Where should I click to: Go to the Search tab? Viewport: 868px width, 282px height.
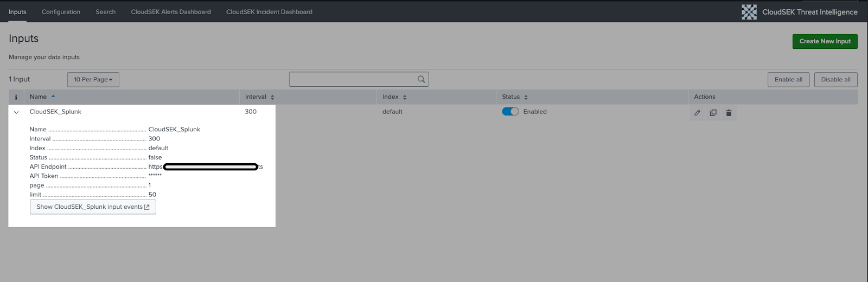click(x=106, y=12)
